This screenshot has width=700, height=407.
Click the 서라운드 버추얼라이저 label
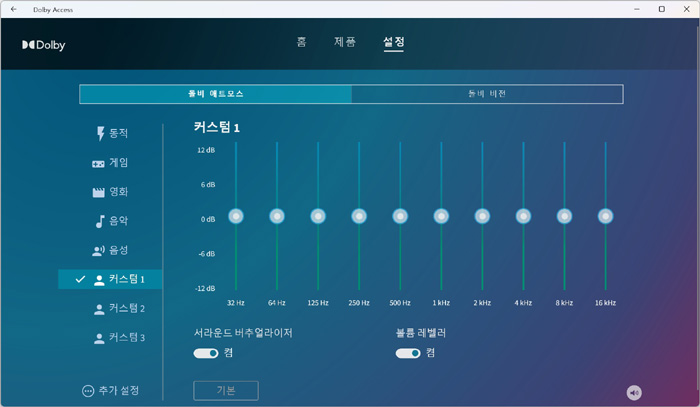coord(243,333)
